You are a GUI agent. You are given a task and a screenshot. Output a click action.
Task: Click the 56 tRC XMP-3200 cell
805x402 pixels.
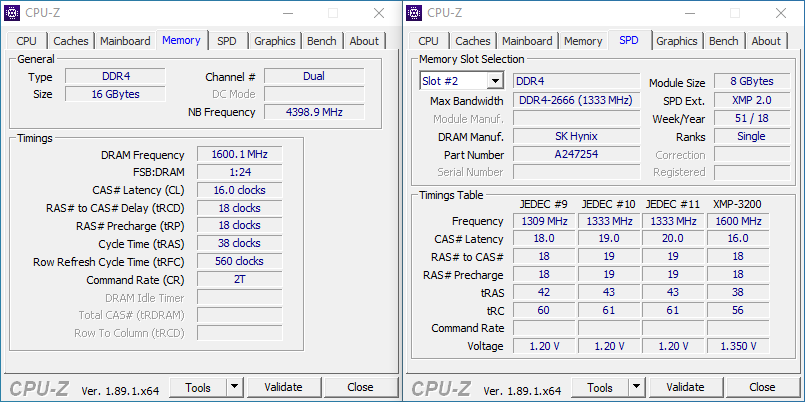738,310
